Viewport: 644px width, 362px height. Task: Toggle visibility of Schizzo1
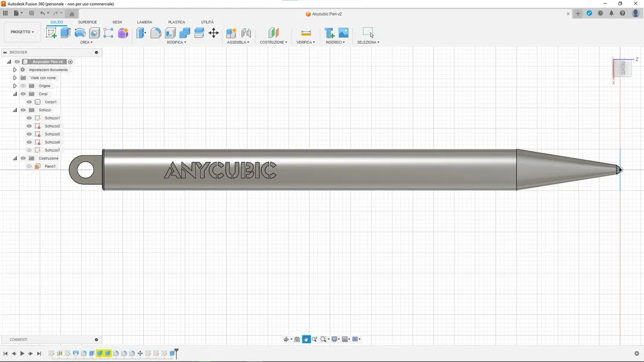29,118
